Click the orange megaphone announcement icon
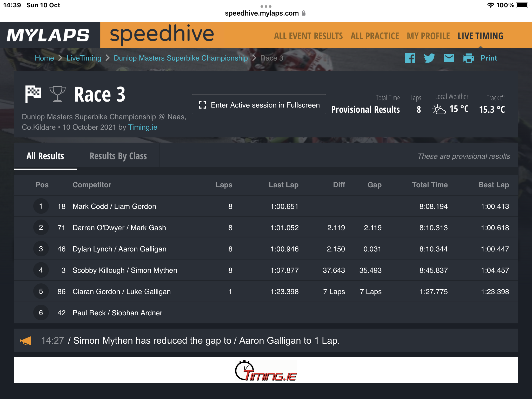 pyautogui.click(x=25, y=341)
